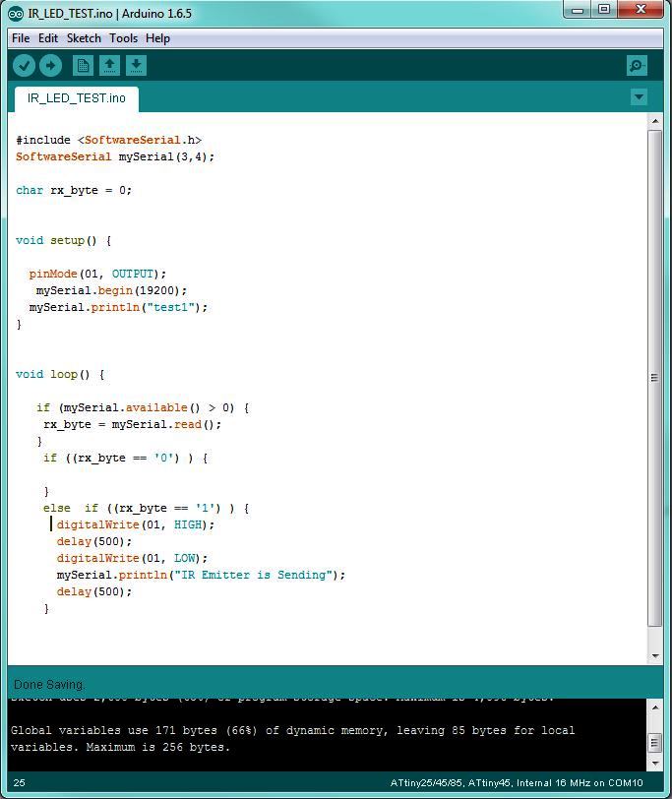Viewport: 672px width, 799px height.
Task: Click the 'void setup() {' line
Action: coord(64,240)
